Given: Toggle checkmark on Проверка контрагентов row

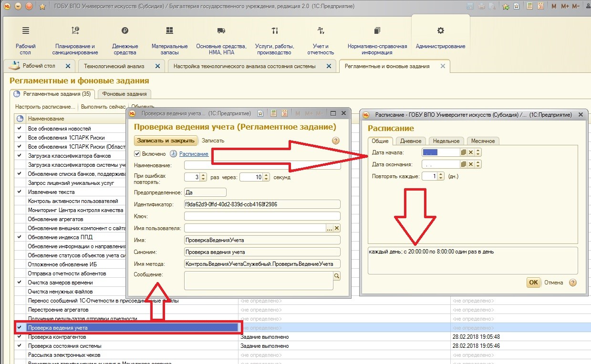Looking at the screenshot, I should tap(20, 337).
